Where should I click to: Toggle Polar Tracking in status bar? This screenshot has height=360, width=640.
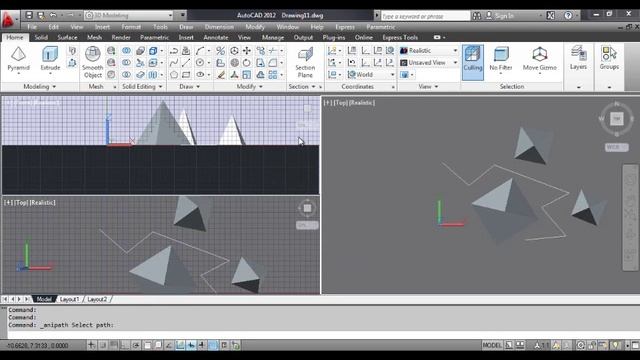(x=136, y=345)
